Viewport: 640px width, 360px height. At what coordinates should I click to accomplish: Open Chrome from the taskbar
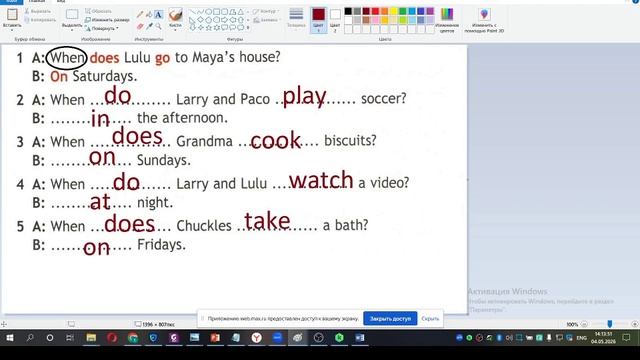(133, 338)
